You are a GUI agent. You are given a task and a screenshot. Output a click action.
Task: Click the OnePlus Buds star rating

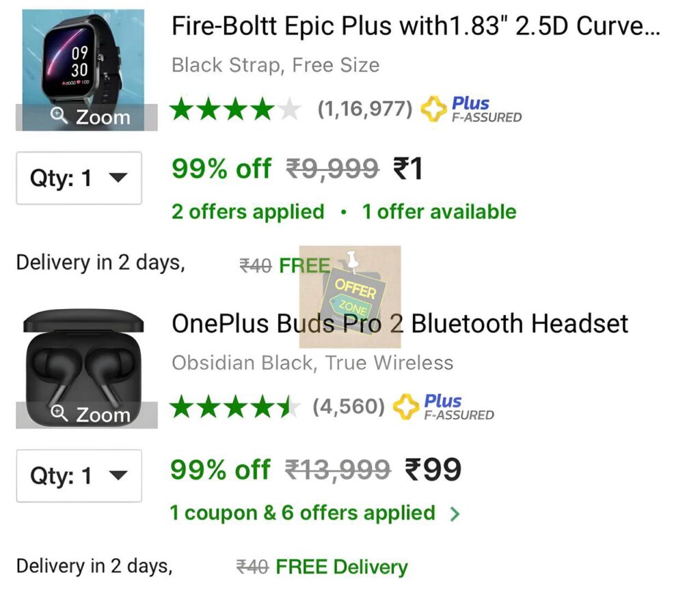coord(234,407)
